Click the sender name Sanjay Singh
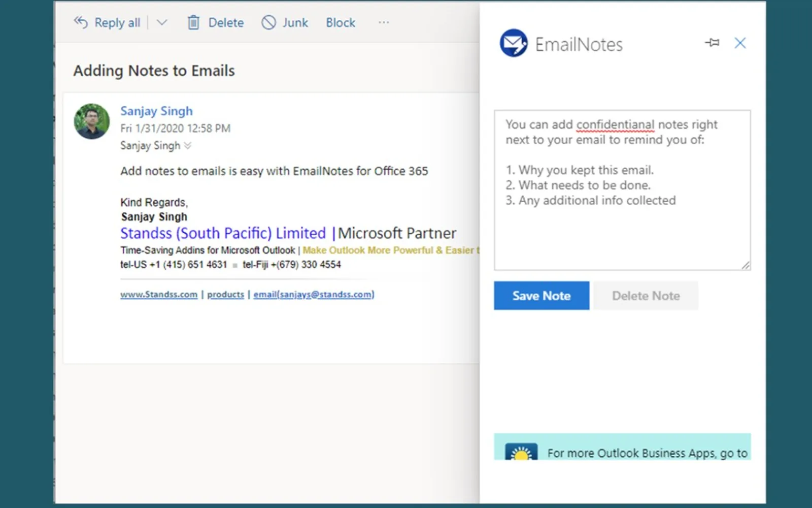Viewport: 812px width, 508px height. (x=156, y=111)
